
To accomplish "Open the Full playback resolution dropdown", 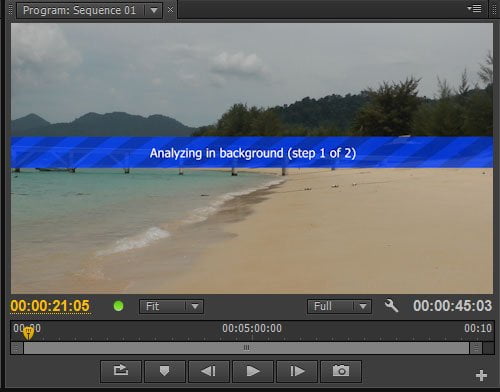I will pos(339,306).
